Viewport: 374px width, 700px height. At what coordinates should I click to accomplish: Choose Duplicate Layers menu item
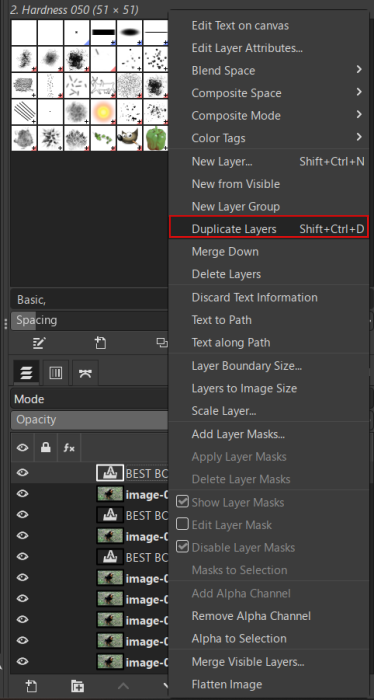coord(269,229)
